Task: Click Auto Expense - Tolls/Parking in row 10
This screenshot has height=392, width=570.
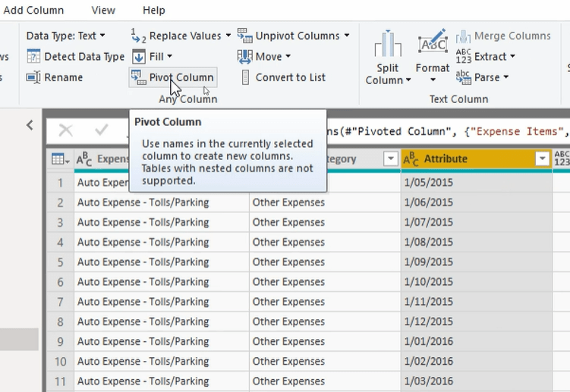Action: 162,361
